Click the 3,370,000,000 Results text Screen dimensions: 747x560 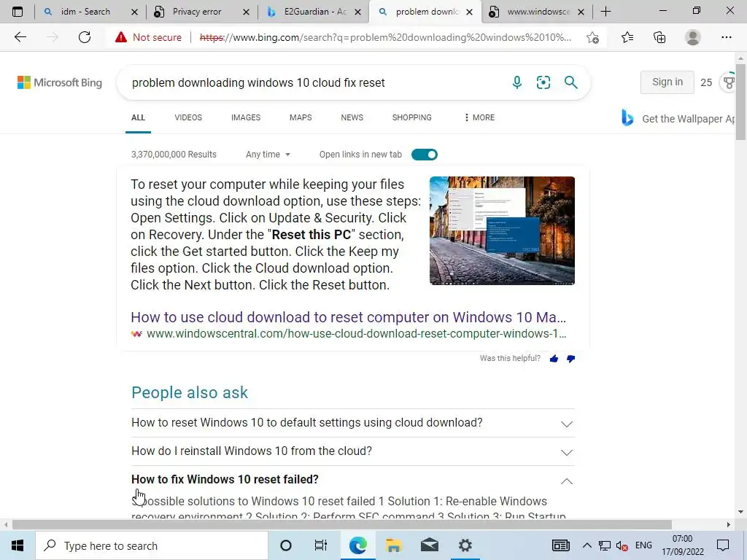tap(174, 155)
